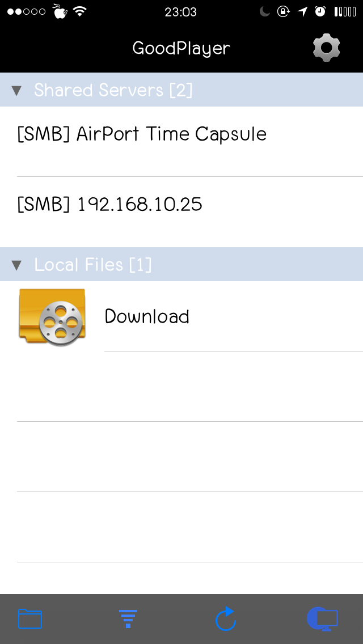Tap the battery indicator
The height and width of the screenshot is (644, 363).
(345, 11)
